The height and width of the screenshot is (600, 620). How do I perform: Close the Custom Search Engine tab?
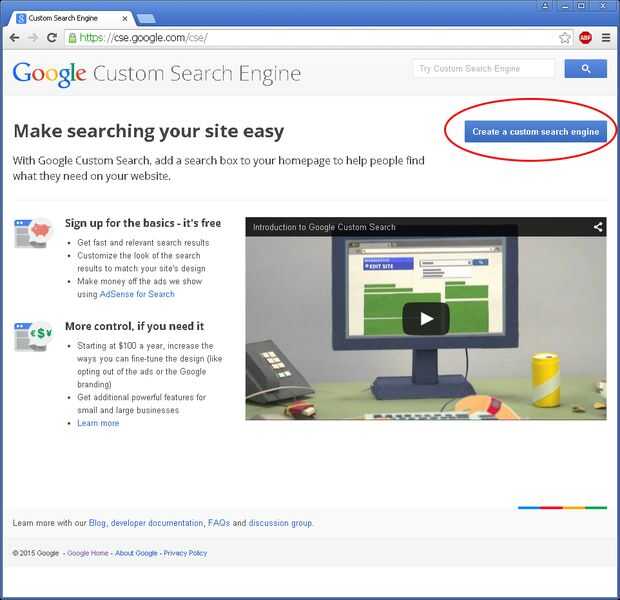point(125,18)
